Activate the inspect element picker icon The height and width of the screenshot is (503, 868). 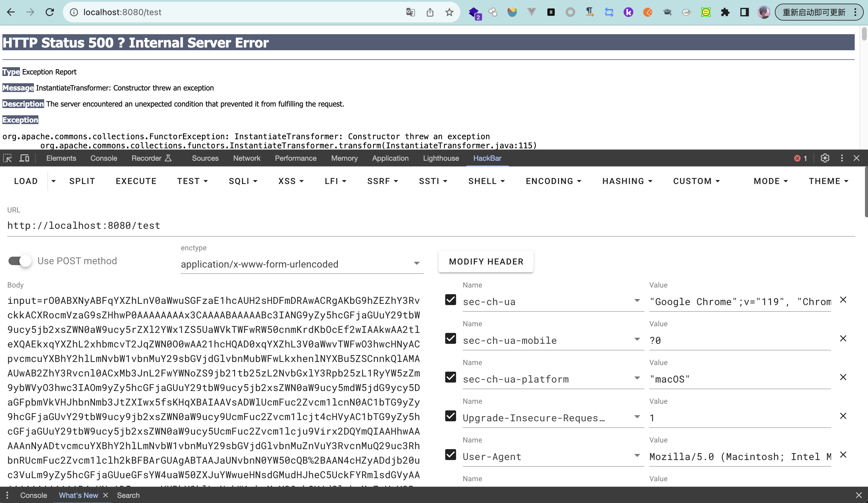click(7, 158)
